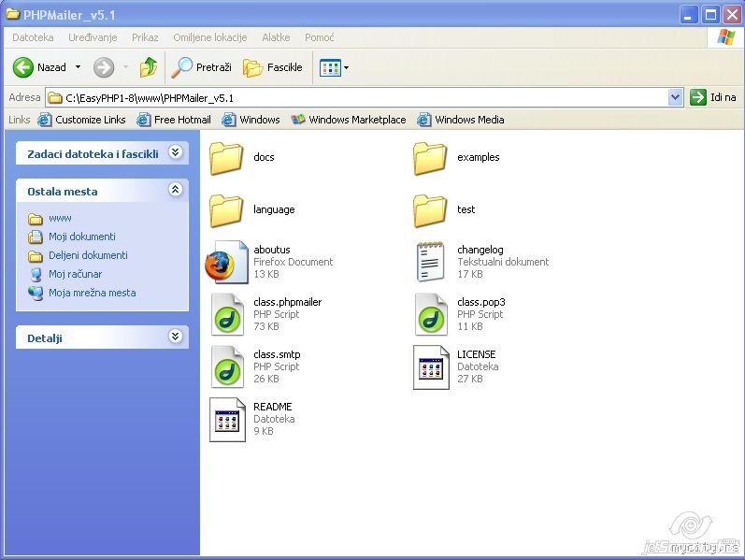This screenshot has height=560, width=745.
Task: Click the Up folder level icon
Action: click(x=148, y=67)
